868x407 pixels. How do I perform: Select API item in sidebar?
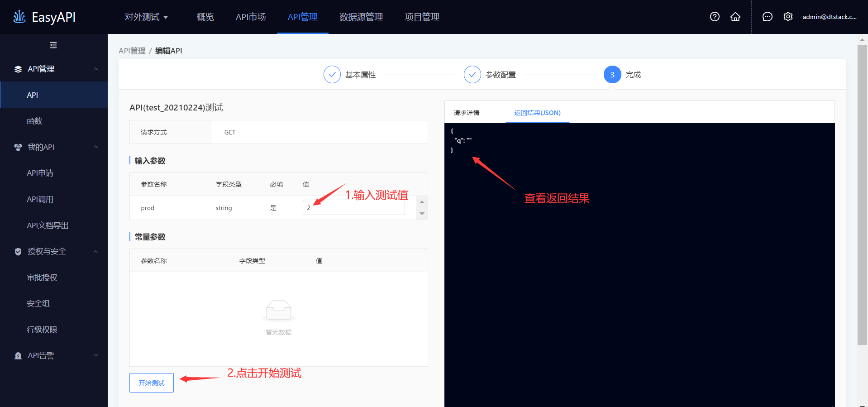54,95
